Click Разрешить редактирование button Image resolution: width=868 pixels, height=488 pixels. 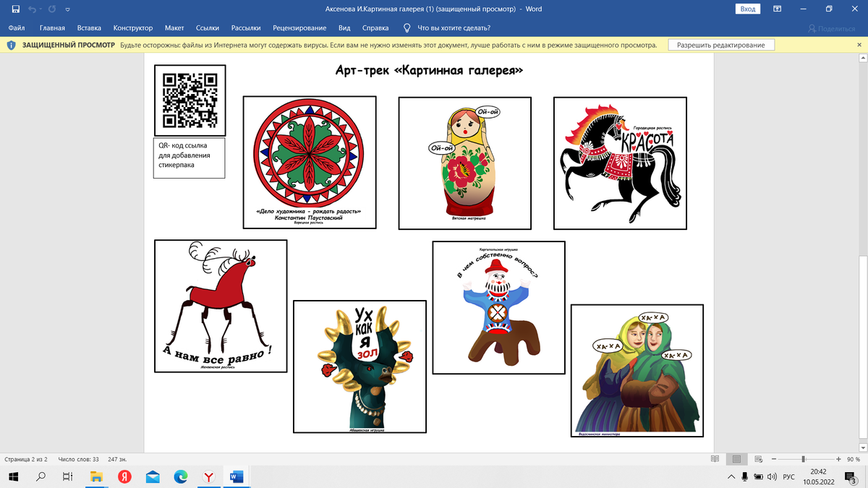[721, 45]
